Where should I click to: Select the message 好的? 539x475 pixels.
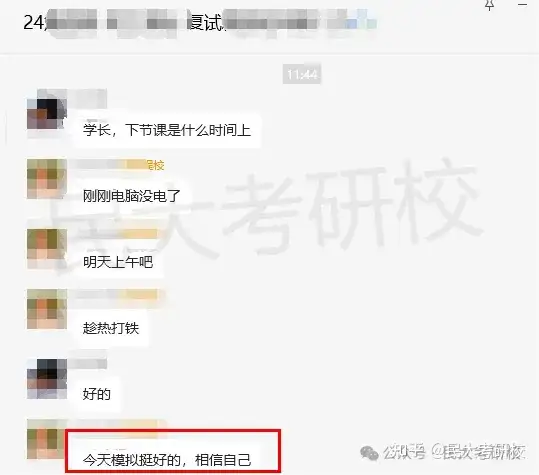point(97,394)
